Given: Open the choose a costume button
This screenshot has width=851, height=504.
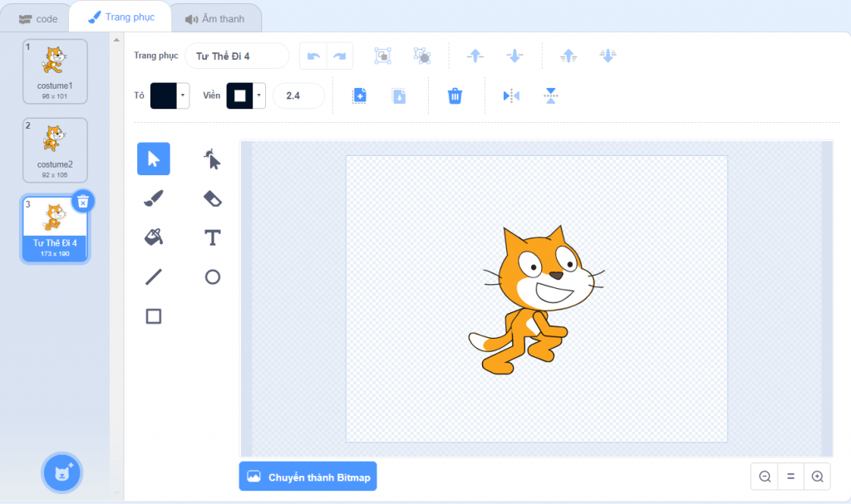Looking at the screenshot, I should pyautogui.click(x=61, y=473).
